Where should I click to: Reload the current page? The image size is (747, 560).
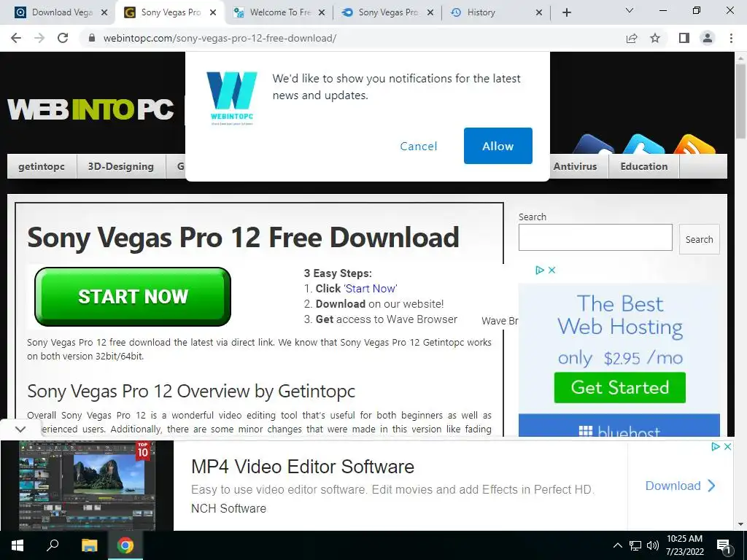63,38
